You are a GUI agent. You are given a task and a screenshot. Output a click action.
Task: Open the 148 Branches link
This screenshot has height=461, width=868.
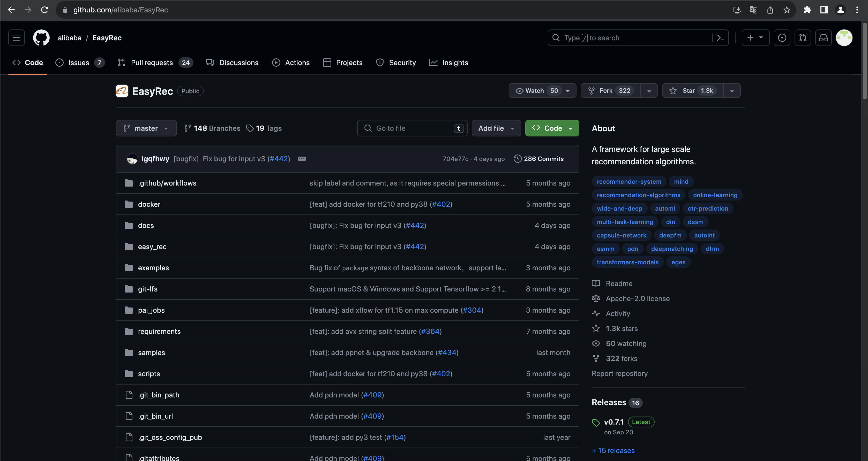[x=212, y=128]
